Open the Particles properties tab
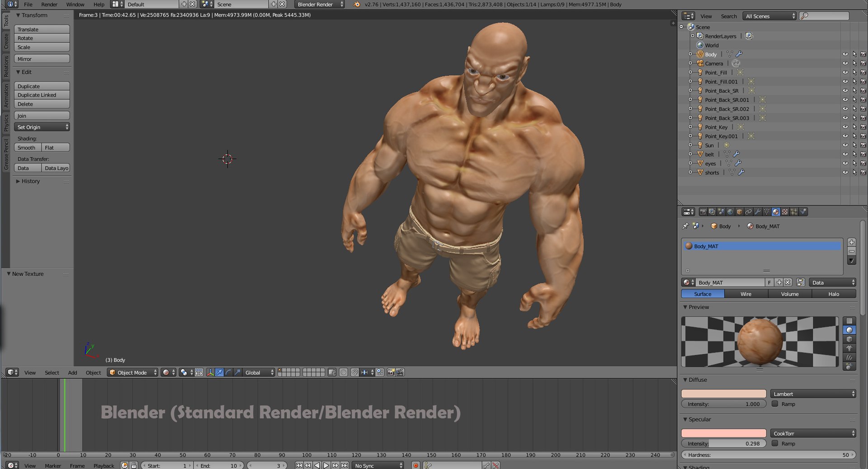Screen dimensions: 868x469 click(794, 212)
